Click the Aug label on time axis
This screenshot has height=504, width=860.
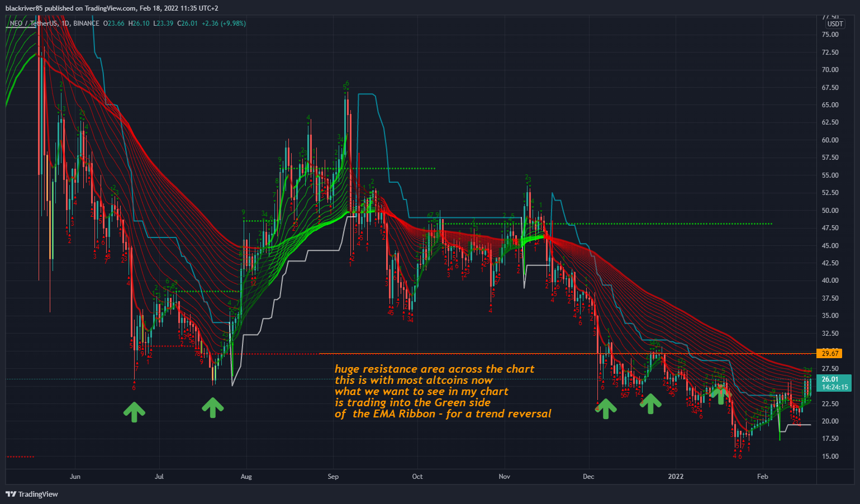click(246, 477)
